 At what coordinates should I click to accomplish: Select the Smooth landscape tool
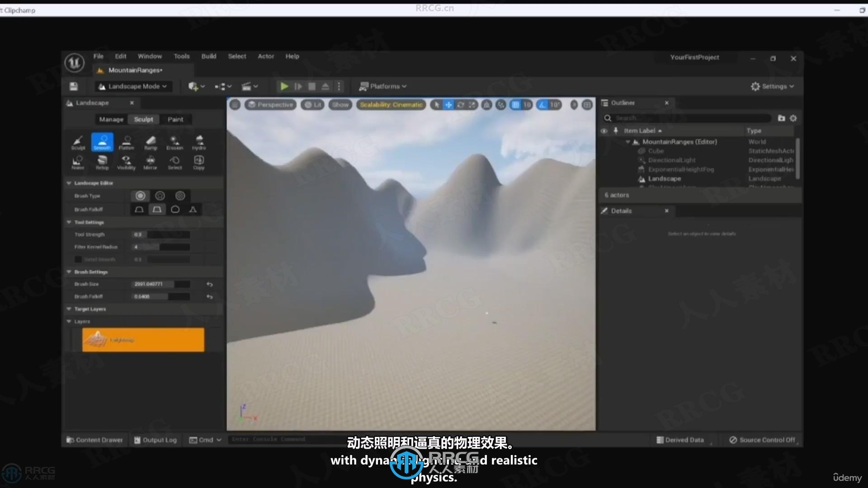point(102,142)
